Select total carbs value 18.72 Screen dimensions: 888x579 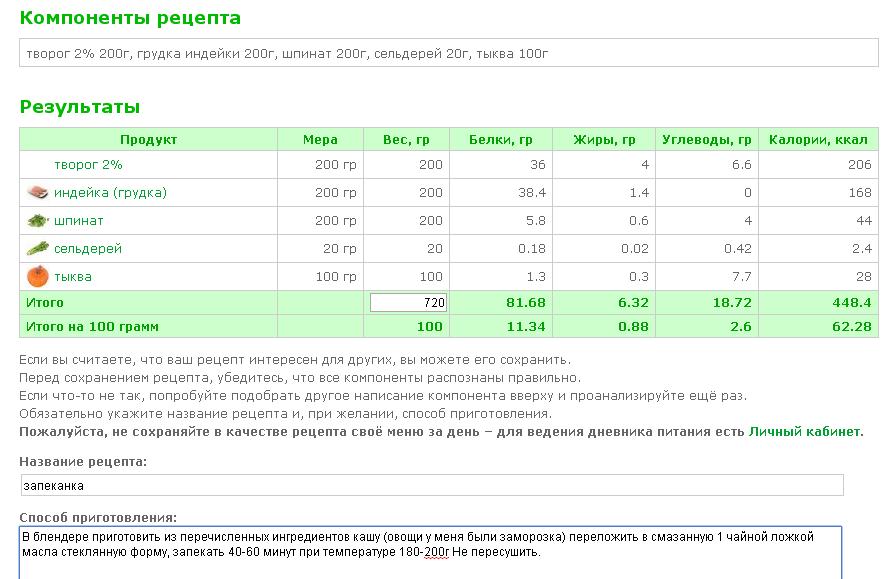[x=732, y=303]
